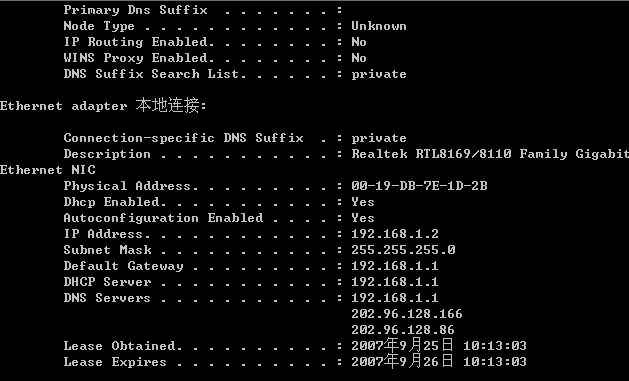
Task: Click the Autoconfiguration Enabled value Yes
Action: [363, 218]
